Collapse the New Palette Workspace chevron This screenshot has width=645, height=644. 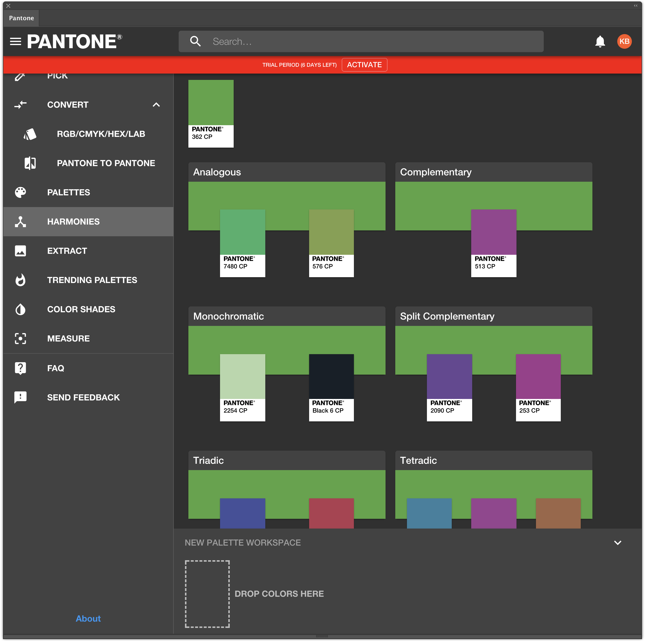[x=618, y=543]
